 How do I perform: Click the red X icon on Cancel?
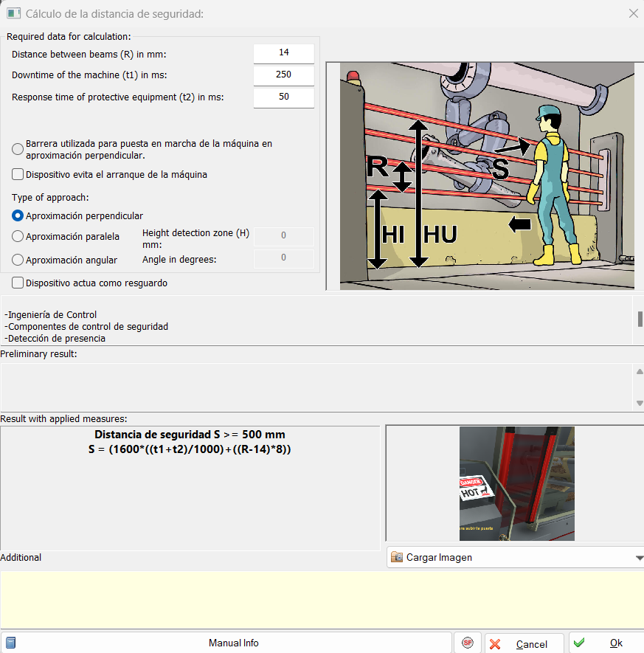[495, 644]
